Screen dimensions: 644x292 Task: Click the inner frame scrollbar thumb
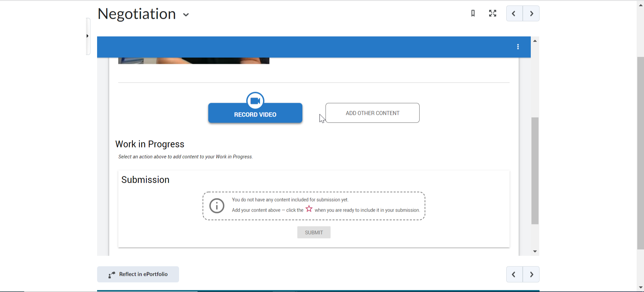click(x=535, y=170)
